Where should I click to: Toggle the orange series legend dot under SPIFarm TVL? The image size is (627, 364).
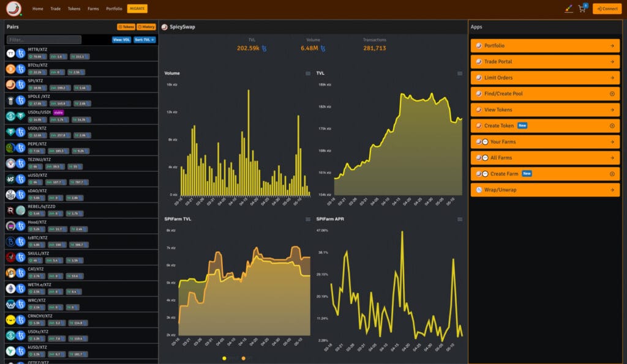point(244,358)
